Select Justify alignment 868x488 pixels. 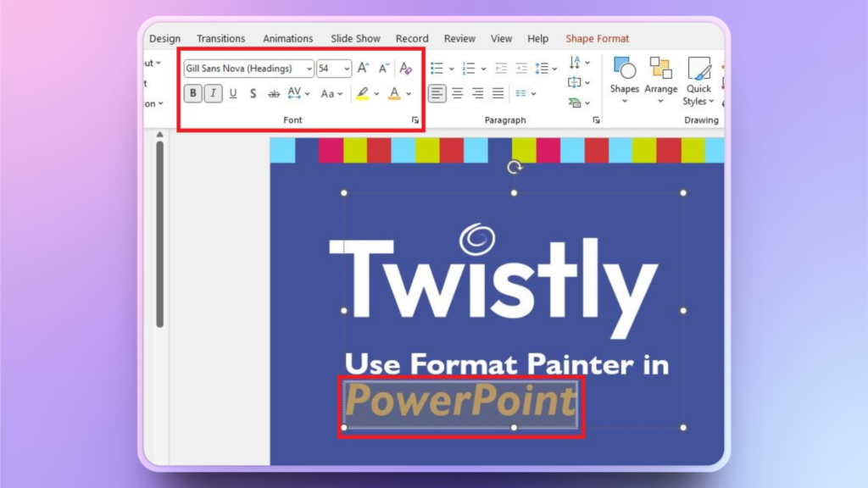click(x=498, y=93)
